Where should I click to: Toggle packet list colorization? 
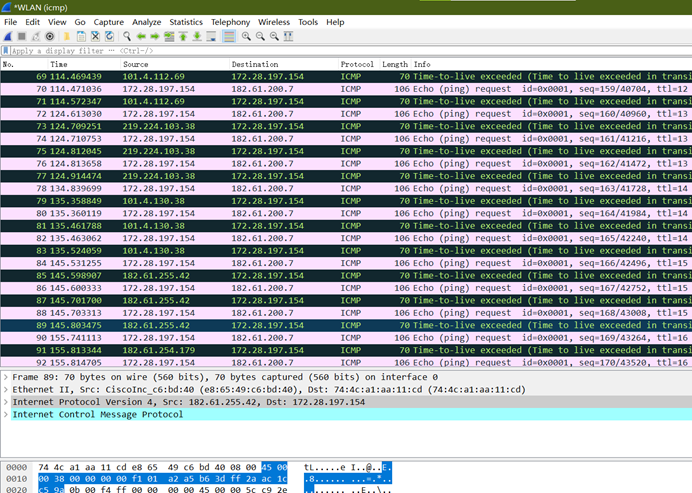[x=229, y=36]
